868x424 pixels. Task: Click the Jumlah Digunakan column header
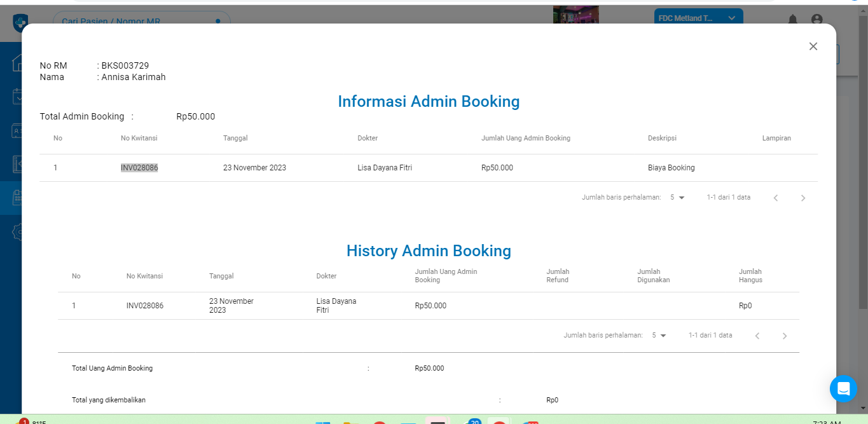(654, 276)
